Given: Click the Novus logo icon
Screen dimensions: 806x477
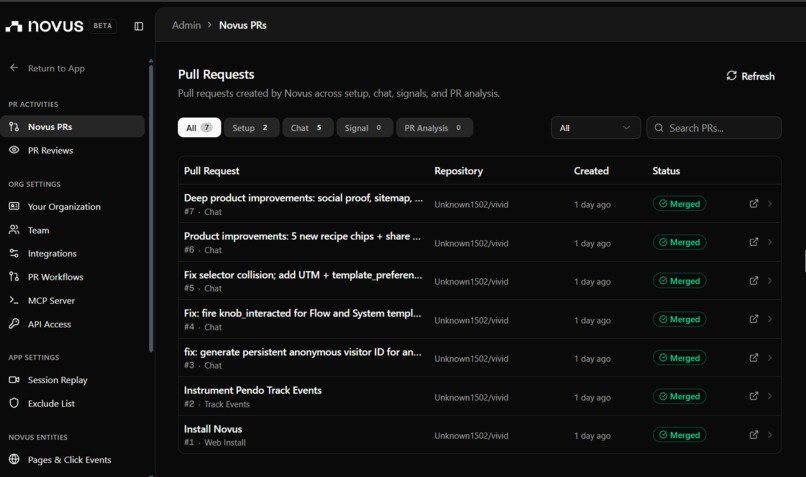Looking at the screenshot, I should click(14, 26).
